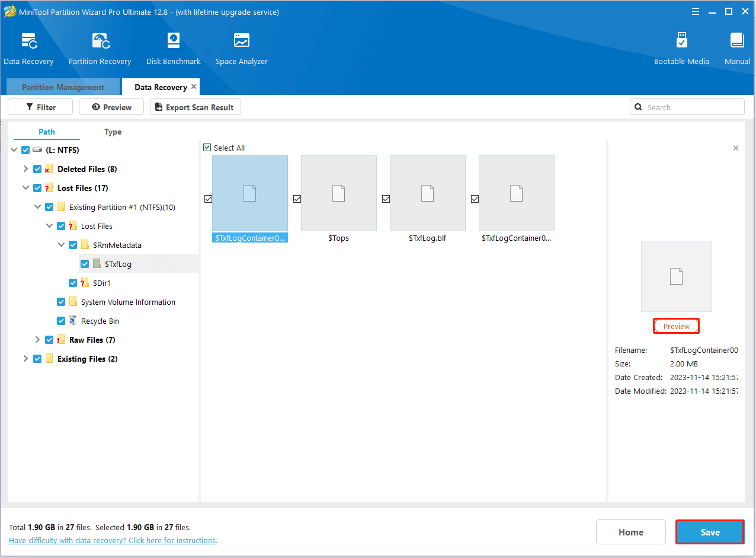Toggle the Select All checkbox

pyautogui.click(x=207, y=148)
